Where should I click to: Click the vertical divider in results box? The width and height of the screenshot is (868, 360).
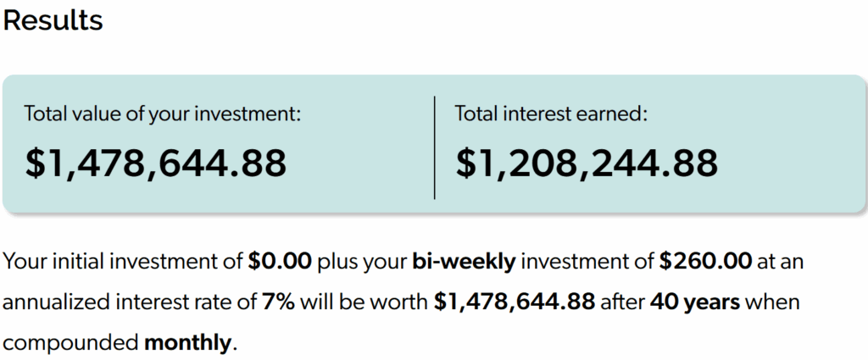pyautogui.click(x=434, y=147)
